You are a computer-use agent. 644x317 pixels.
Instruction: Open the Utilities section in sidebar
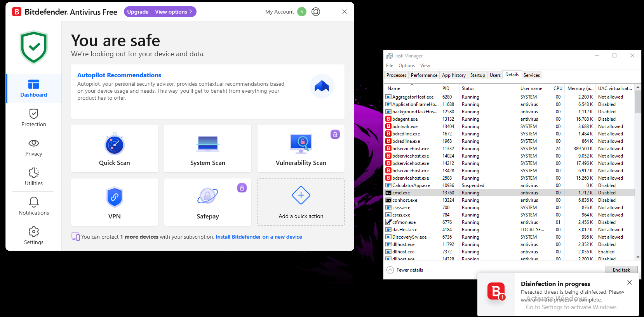tap(34, 177)
